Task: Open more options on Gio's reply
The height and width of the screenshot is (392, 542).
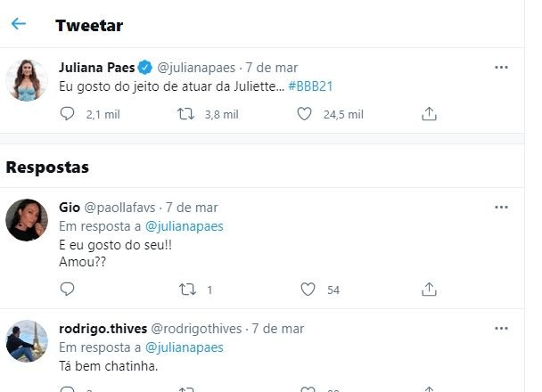Action: pos(501,208)
